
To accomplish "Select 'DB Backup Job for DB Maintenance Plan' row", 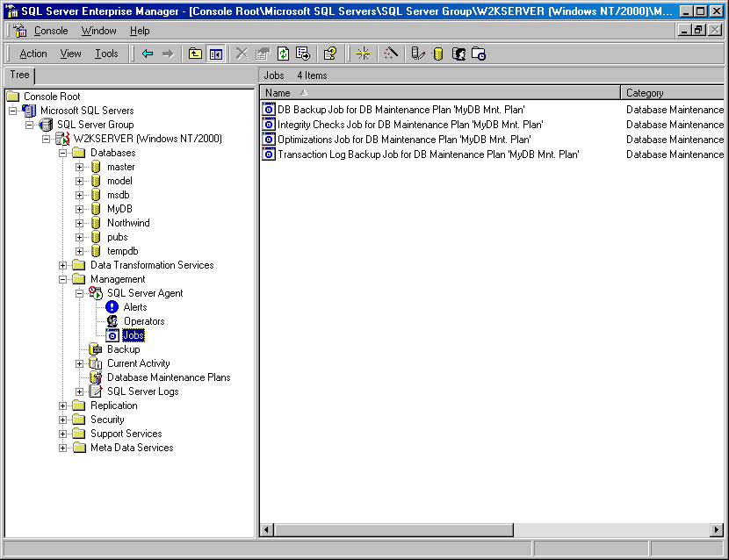I will point(493,109).
